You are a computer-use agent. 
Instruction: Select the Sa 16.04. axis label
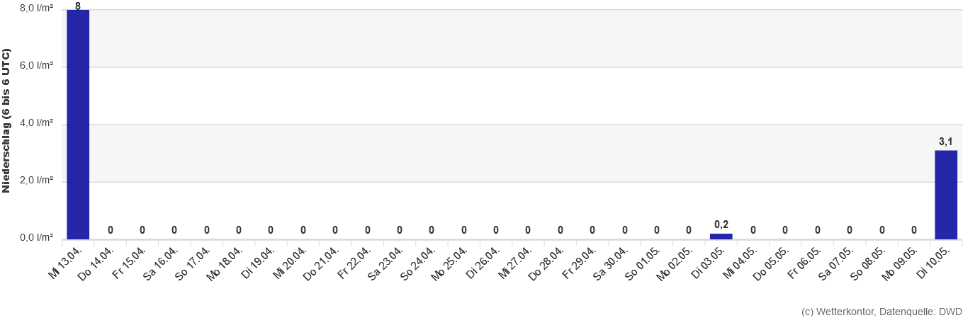(x=162, y=263)
